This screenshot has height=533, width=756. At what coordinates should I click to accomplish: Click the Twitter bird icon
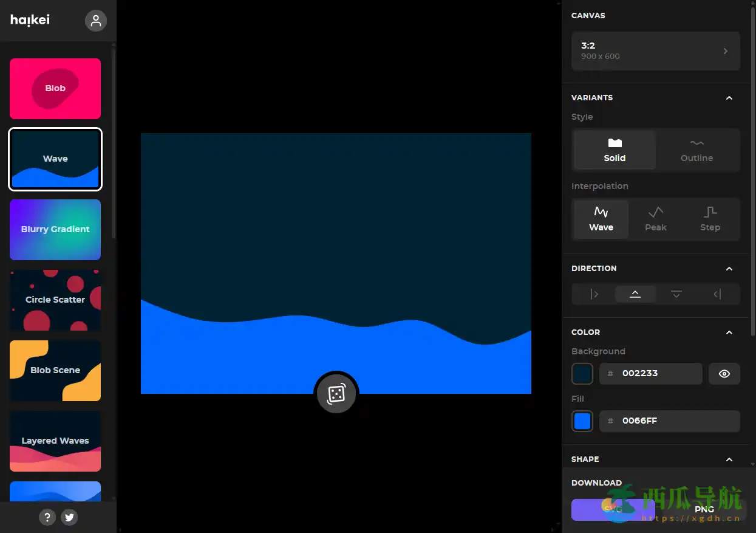click(x=69, y=517)
